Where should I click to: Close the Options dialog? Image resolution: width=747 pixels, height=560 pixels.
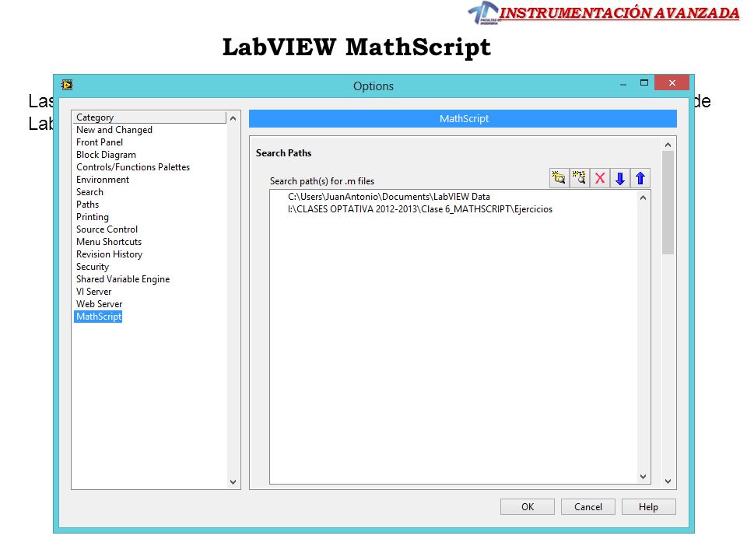672,83
